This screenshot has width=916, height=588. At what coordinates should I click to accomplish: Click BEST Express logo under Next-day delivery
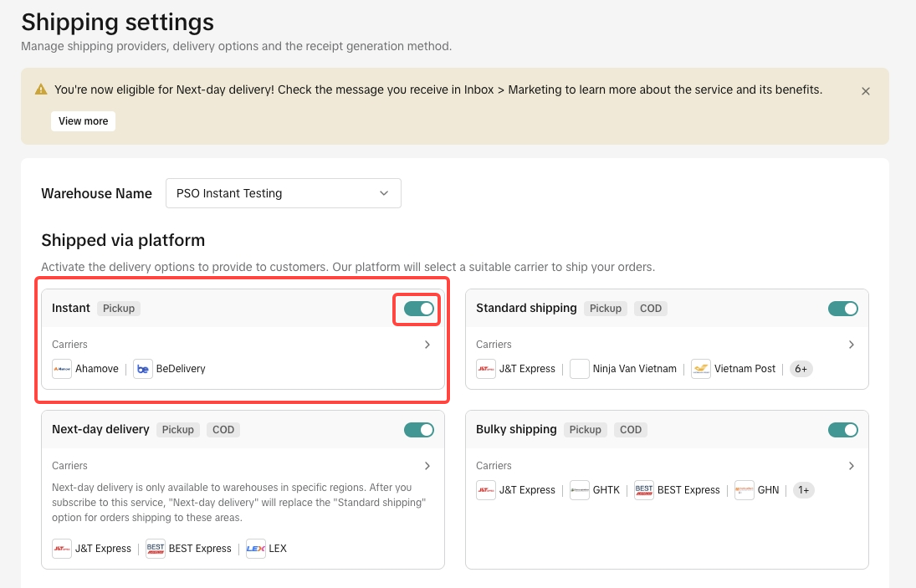coord(156,549)
